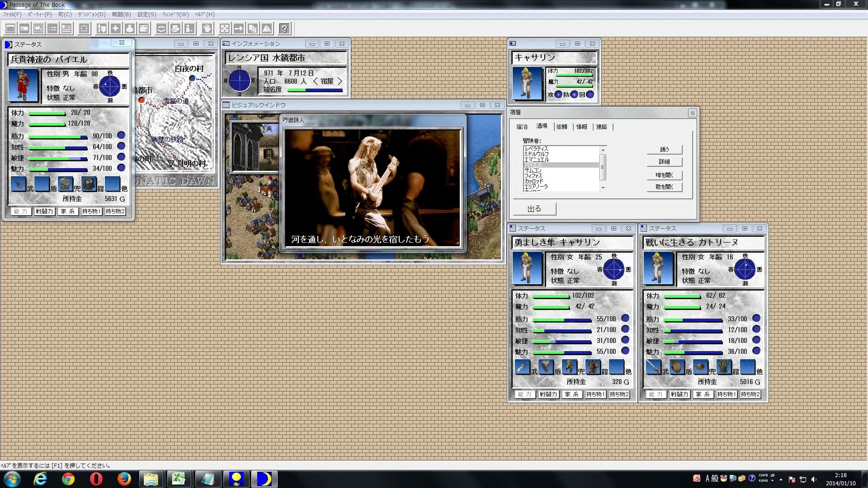Click the sparkle burst icon in the toolbar

(84, 29)
